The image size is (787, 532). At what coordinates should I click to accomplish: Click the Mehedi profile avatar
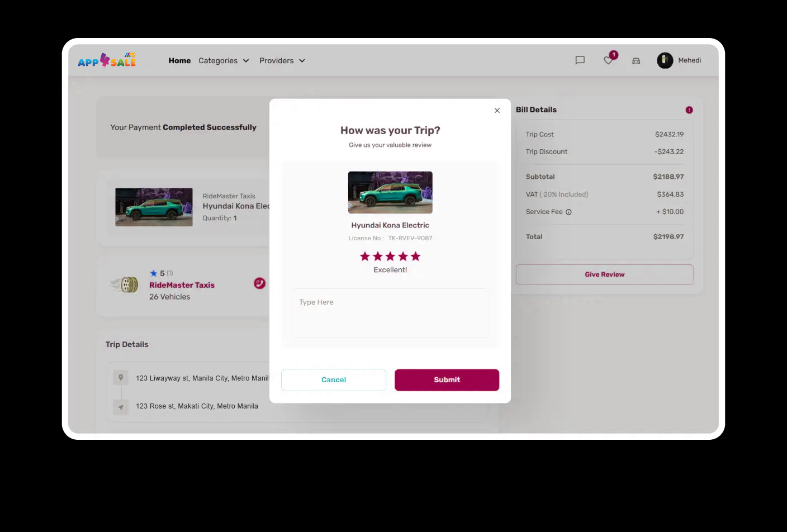(x=665, y=60)
